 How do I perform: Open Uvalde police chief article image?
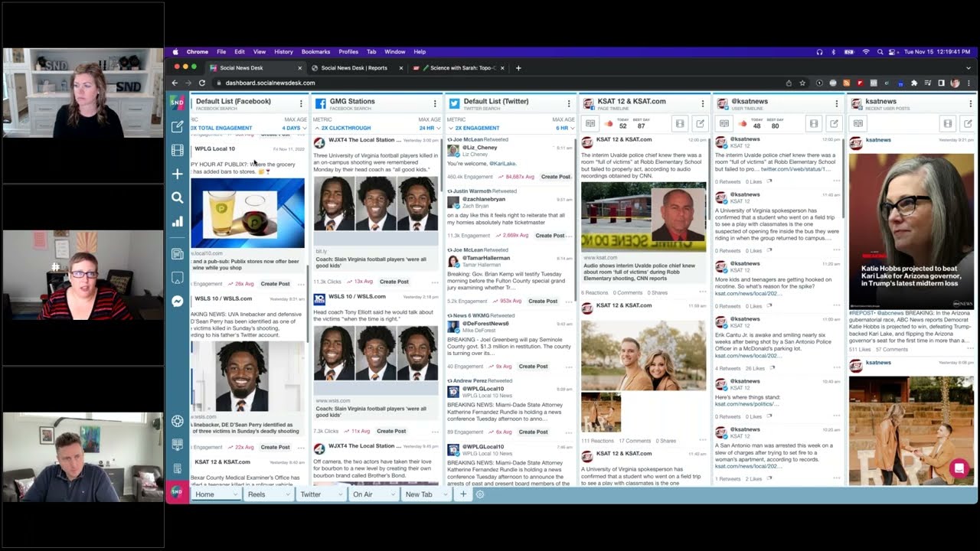(x=644, y=217)
